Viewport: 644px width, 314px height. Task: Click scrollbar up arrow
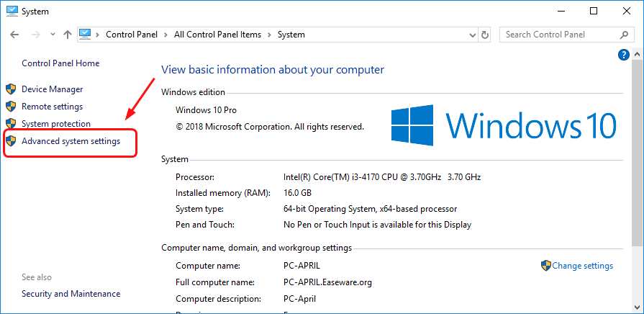point(637,54)
